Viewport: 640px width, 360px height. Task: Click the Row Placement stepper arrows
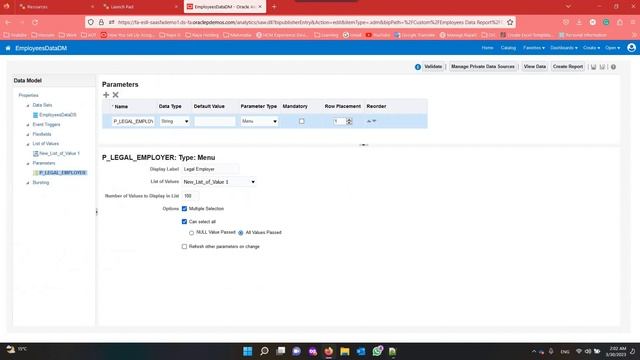(349, 121)
